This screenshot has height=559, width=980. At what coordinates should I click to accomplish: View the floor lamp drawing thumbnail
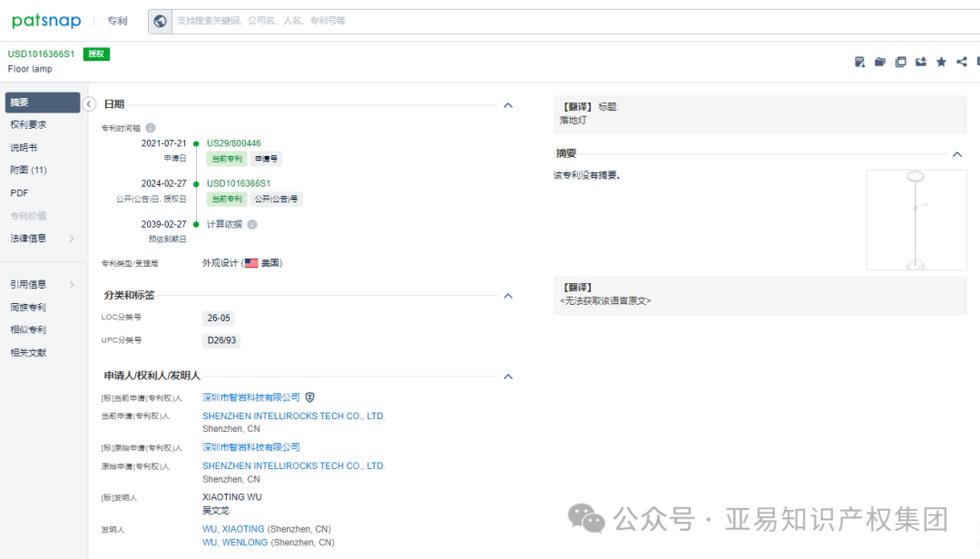coord(916,220)
